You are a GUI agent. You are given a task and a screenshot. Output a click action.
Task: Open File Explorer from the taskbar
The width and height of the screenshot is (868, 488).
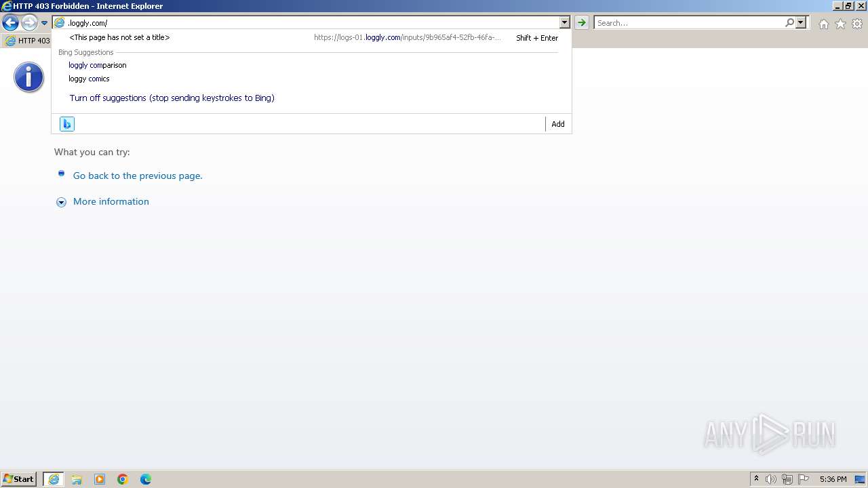point(77,479)
